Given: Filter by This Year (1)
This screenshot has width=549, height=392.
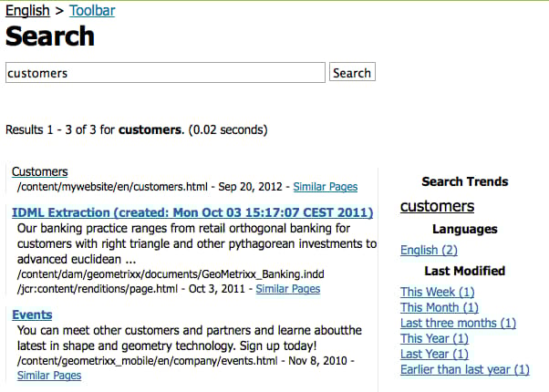Looking at the screenshot, I should pyautogui.click(x=434, y=338).
